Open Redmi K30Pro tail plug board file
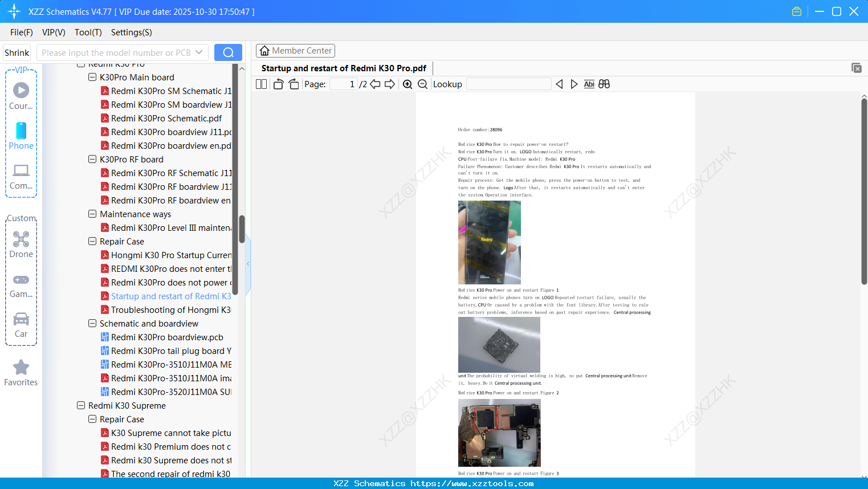The width and height of the screenshot is (868, 489). tap(171, 351)
